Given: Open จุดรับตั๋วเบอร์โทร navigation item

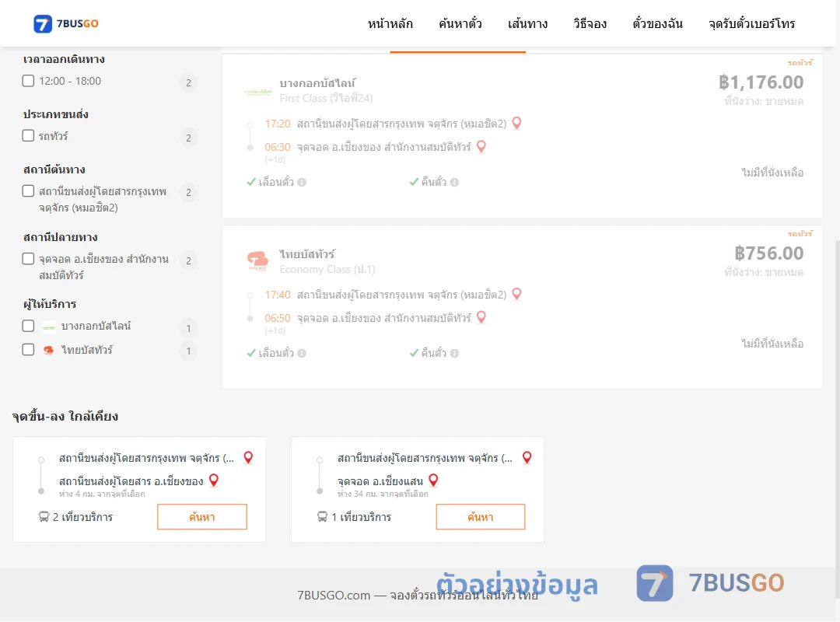Looking at the screenshot, I should click(x=751, y=23).
